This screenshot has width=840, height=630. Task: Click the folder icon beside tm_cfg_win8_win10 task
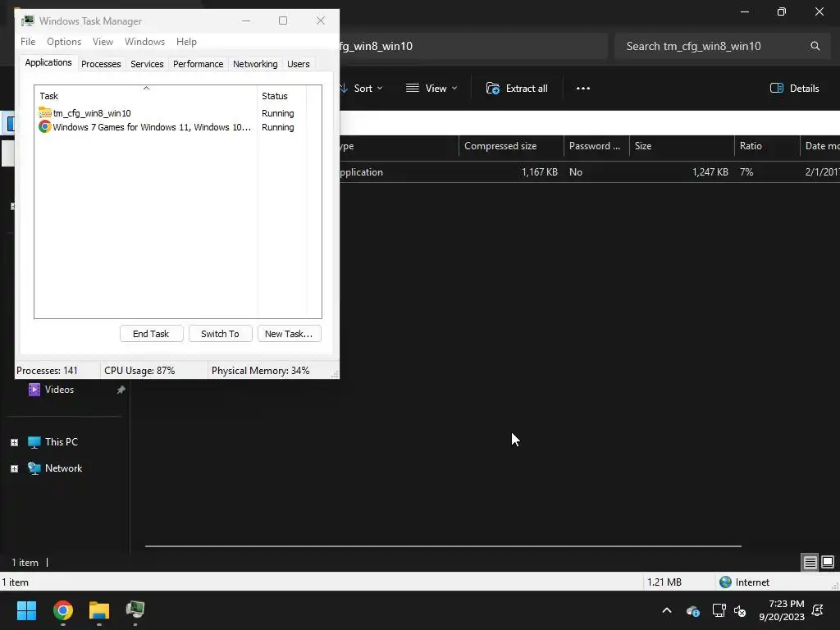[45, 113]
